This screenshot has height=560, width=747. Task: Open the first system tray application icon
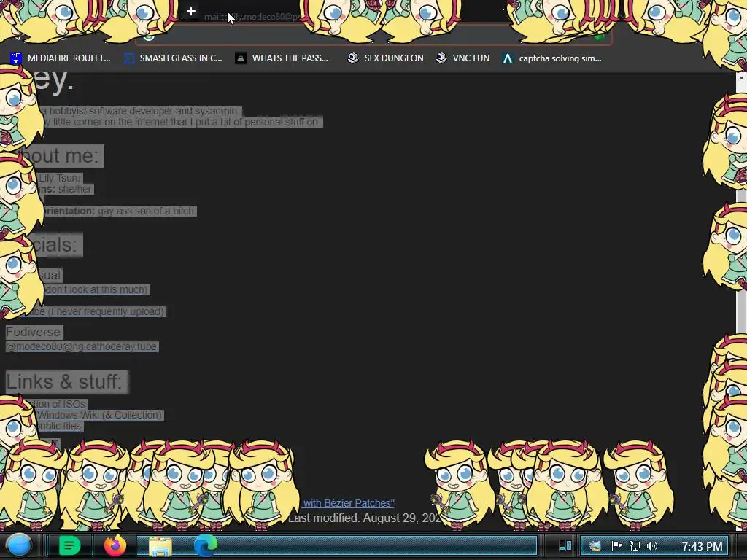[595, 546]
